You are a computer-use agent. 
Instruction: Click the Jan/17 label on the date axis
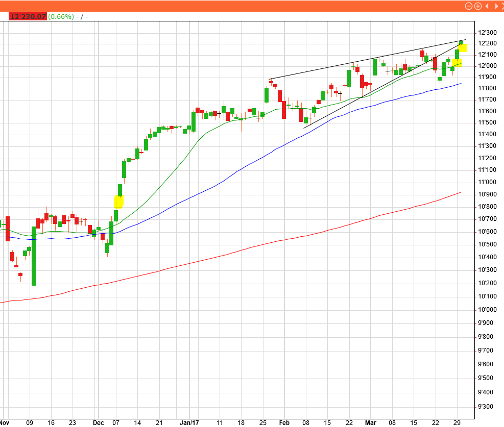pos(189,423)
